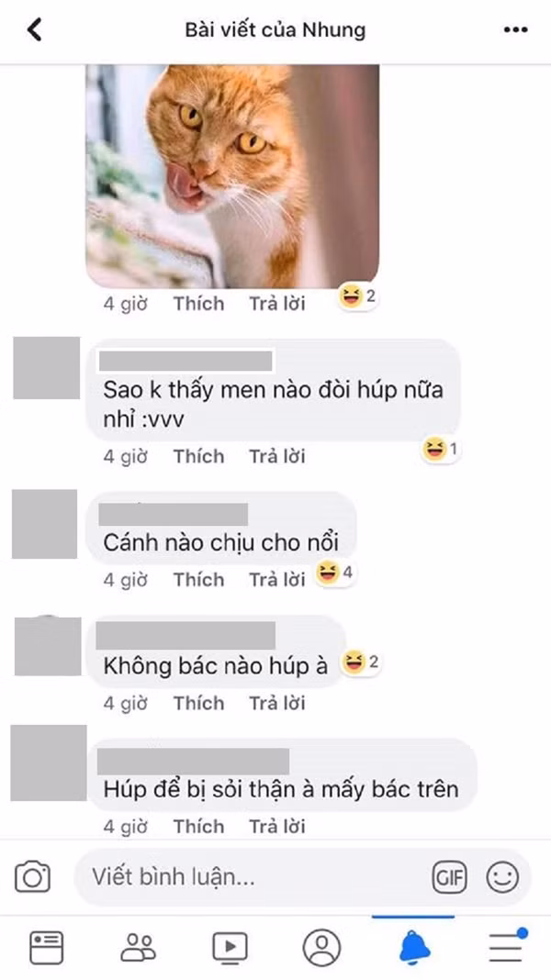
Task: Open the emoji smiley picker
Action: pyautogui.click(x=503, y=877)
